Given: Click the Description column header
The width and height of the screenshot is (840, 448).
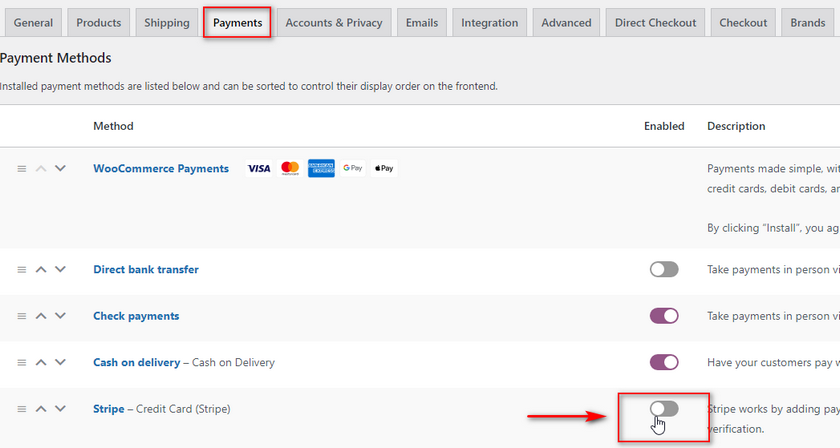Looking at the screenshot, I should point(736,126).
